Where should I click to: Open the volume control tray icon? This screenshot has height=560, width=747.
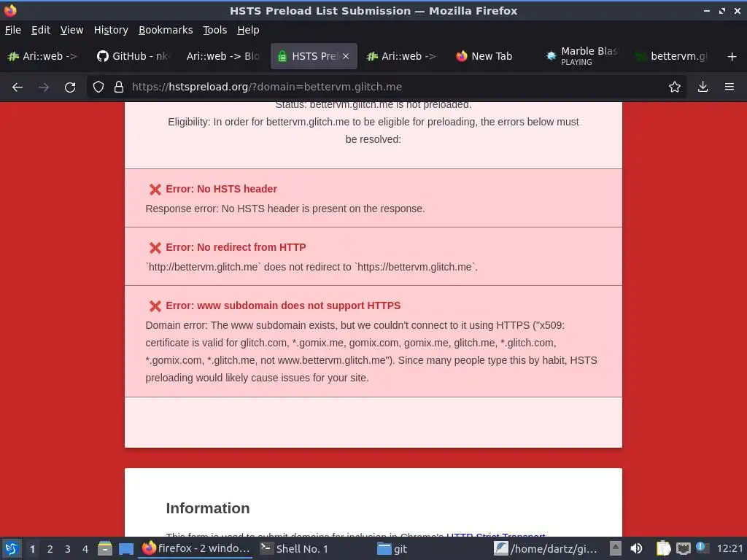click(636, 548)
